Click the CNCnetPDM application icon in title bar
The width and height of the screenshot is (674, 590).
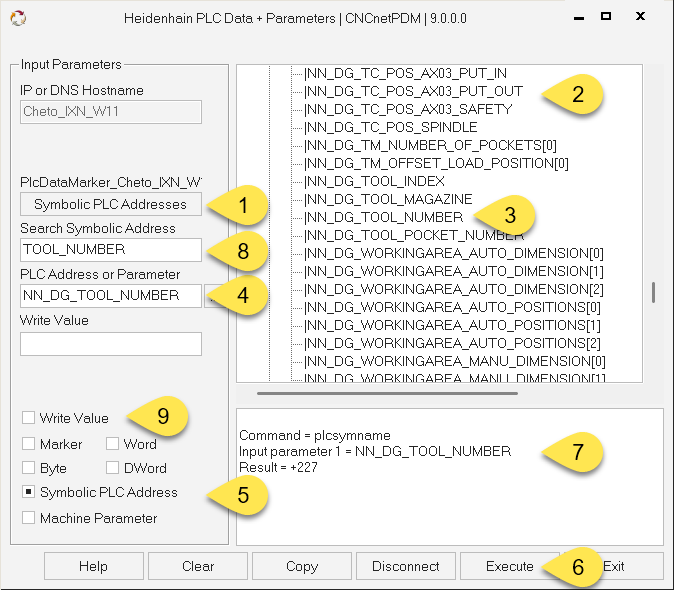click(x=18, y=18)
